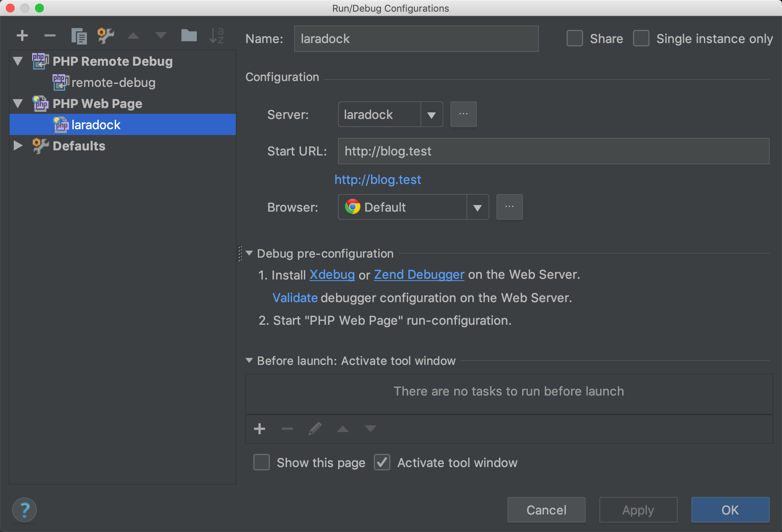Click the create new folder icon
Viewport: 782px width, 532px height.
[189, 36]
